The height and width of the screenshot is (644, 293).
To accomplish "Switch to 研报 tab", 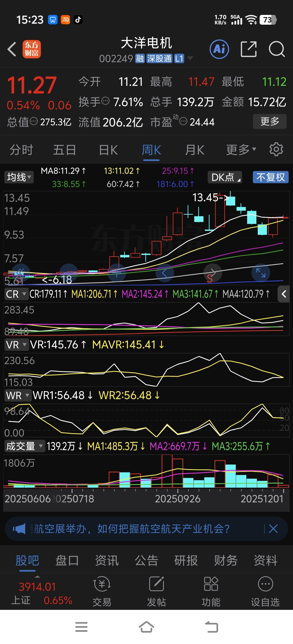I will [x=186, y=561].
